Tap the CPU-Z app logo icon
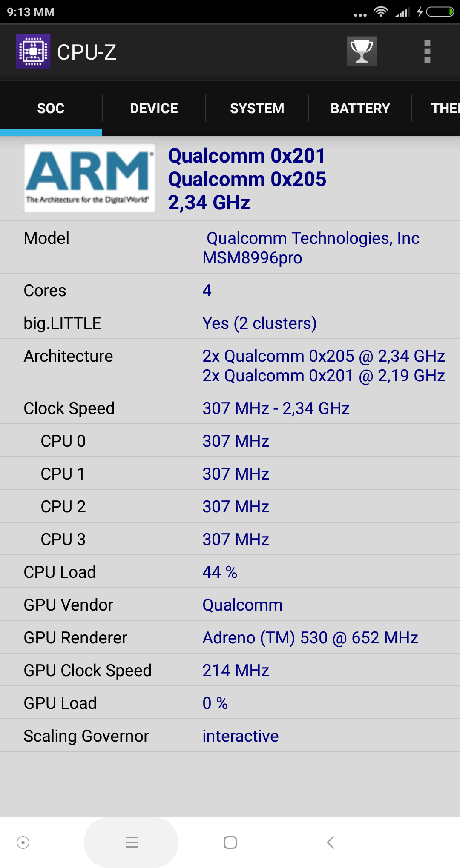Image resolution: width=460 pixels, height=868 pixels. click(33, 51)
